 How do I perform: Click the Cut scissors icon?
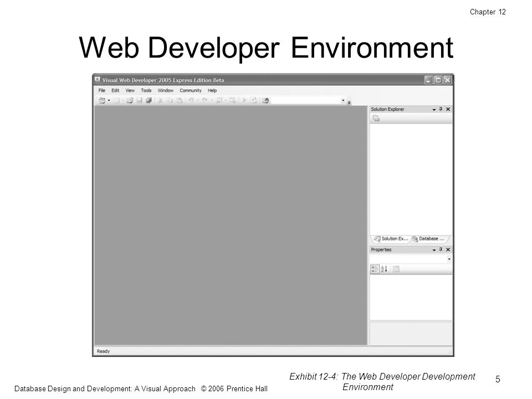click(160, 100)
